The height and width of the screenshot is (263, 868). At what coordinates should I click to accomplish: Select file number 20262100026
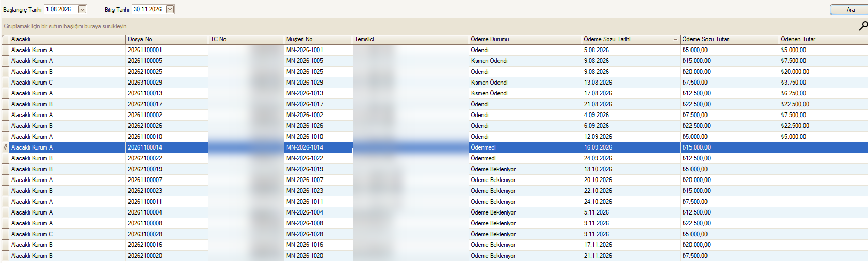tap(145, 126)
